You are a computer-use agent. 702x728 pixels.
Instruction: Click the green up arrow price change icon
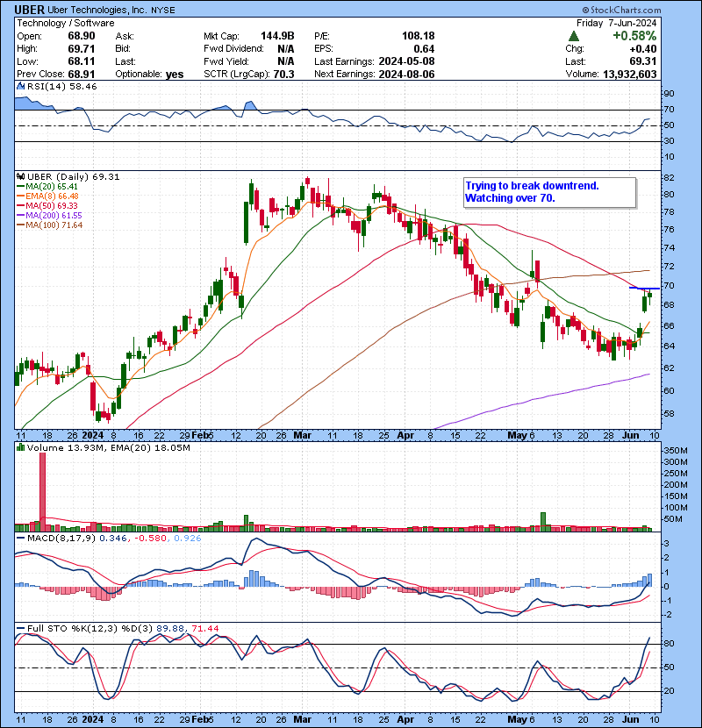[572, 36]
